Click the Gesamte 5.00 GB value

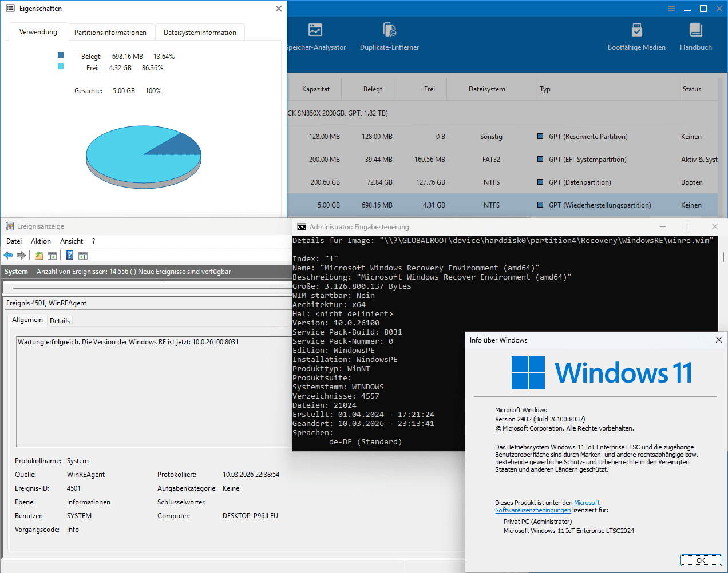(124, 91)
